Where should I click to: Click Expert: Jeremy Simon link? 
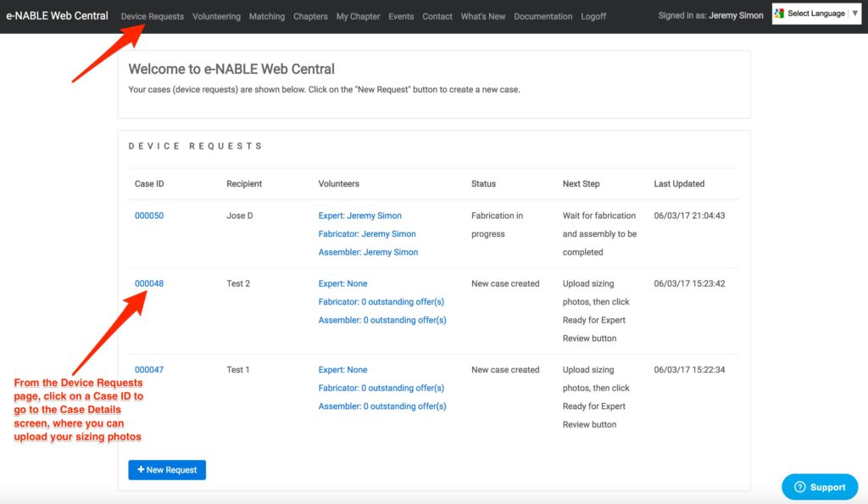(x=359, y=216)
